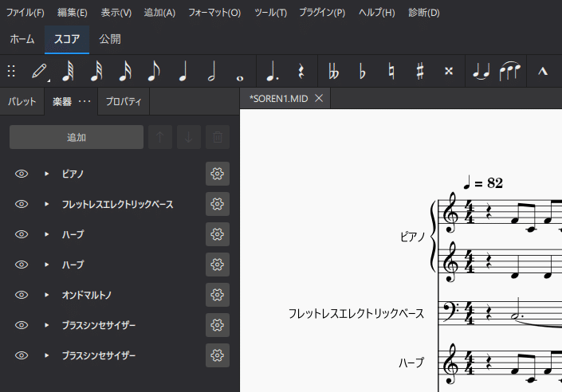562x392 pixels.
Task: Toggle visibility of second ハープ
Action: click(x=22, y=265)
